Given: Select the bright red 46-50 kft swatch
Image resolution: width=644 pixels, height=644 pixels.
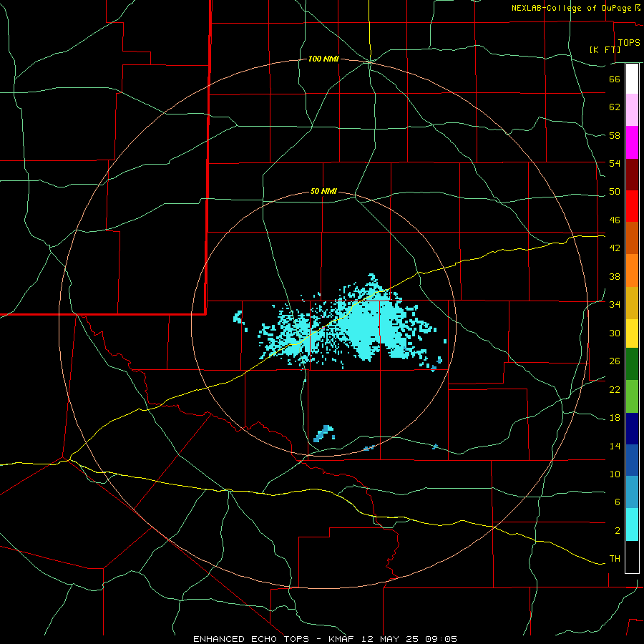Looking at the screenshot, I should 632,206.
